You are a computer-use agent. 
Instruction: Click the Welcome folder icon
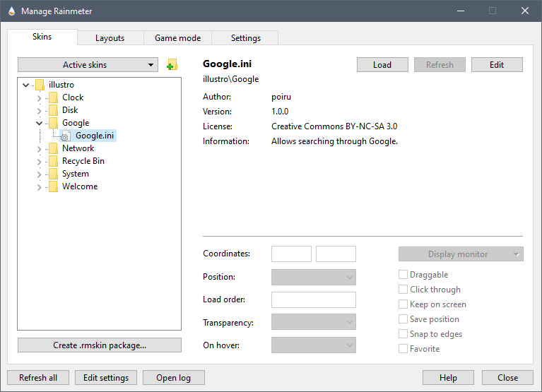[x=53, y=186]
